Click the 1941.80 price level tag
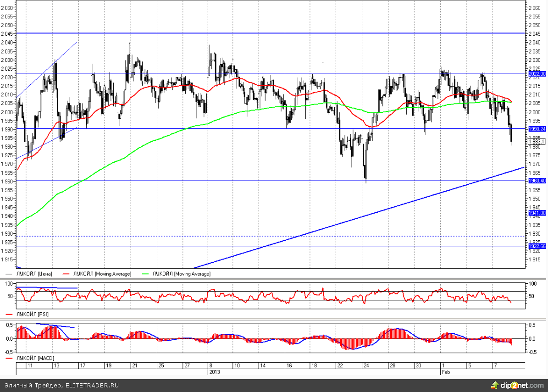Screen dimensions: 548x392 (x=537, y=213)
